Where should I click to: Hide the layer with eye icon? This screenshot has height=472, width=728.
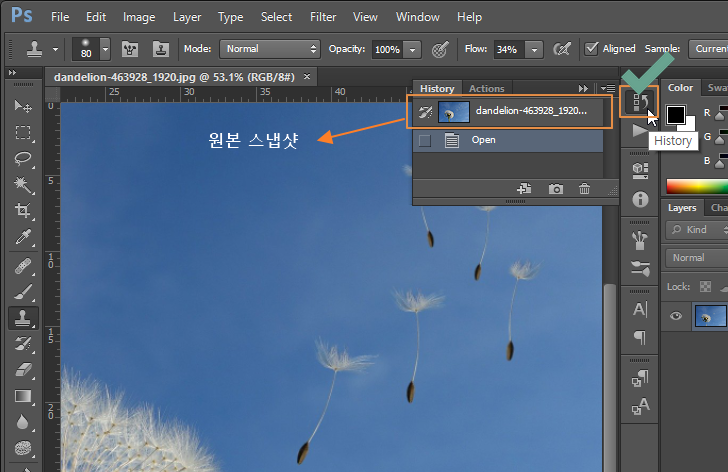[x=676, y=316]
